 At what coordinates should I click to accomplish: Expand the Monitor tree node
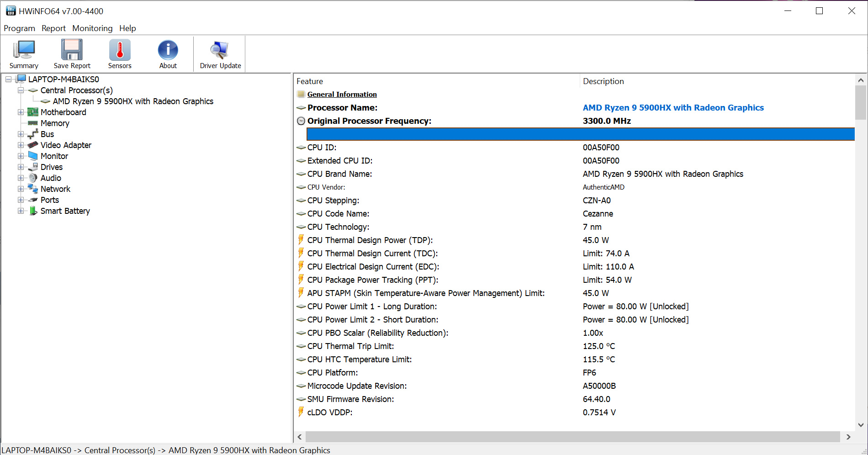click(x=21, y=156)
